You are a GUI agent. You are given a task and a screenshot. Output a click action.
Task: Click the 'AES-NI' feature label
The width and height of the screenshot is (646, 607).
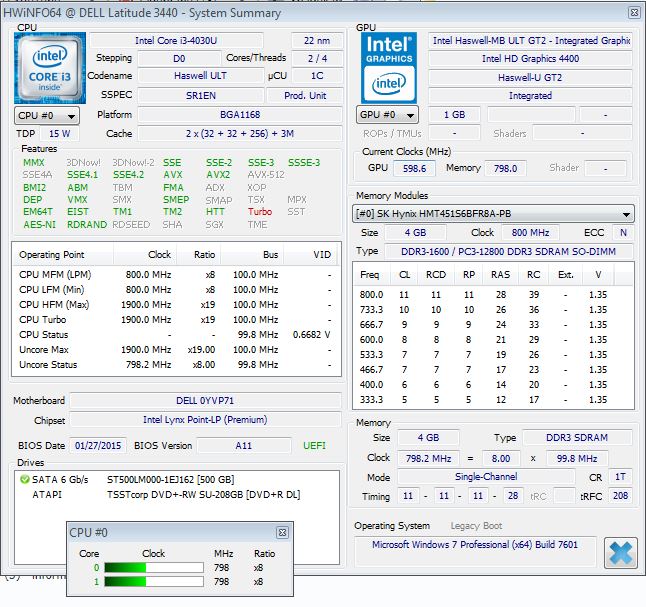40,225
